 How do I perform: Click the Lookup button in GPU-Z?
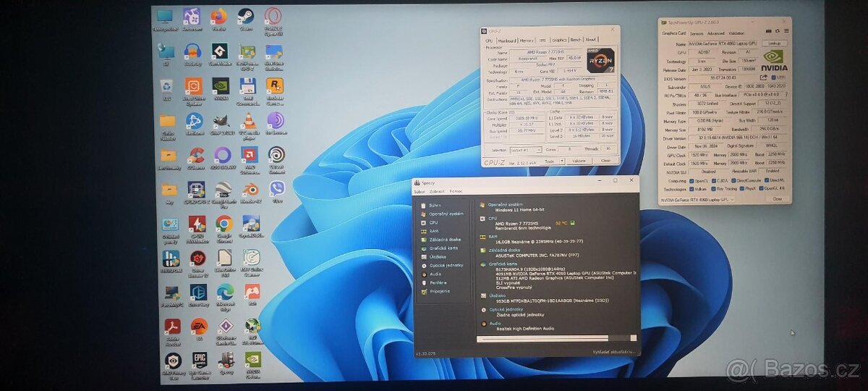[x=775, y=43]
